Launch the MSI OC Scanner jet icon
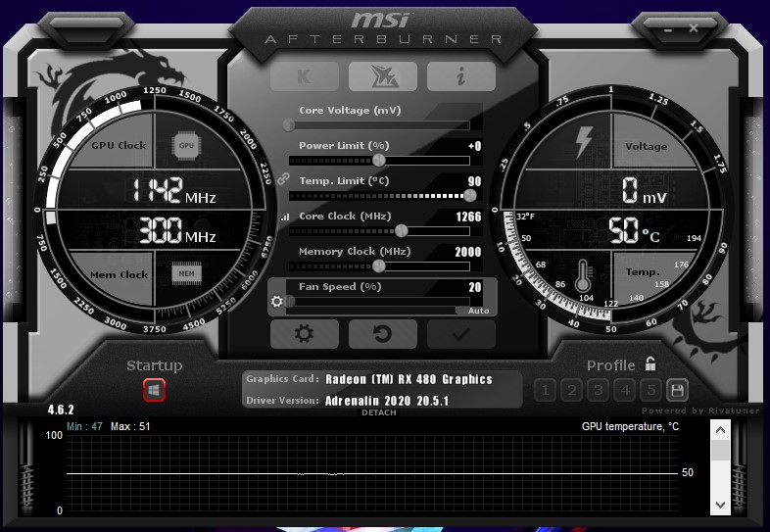 click(382, 76)
